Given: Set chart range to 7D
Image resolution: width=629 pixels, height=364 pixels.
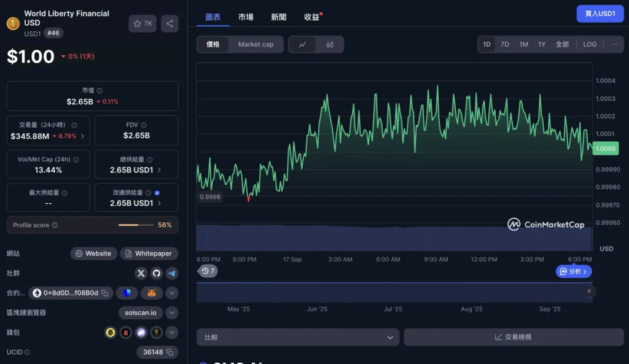Looking at the screenshot, I should click(505, 44).
